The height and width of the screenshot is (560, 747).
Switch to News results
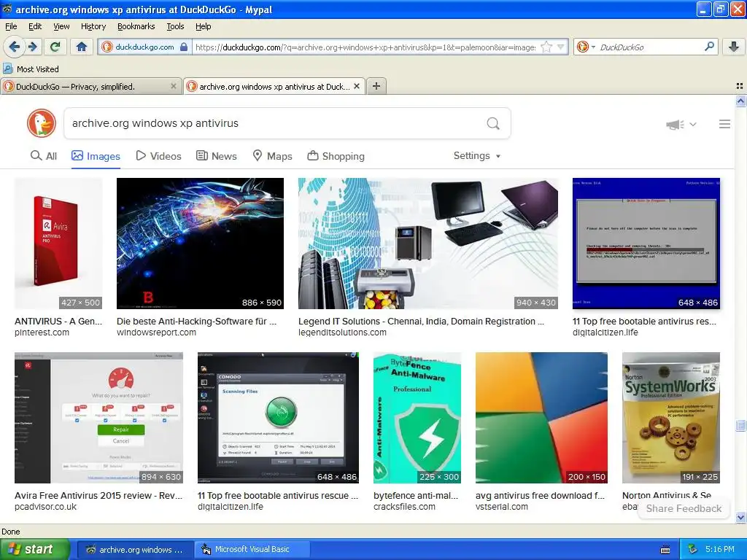coord(216,156)
